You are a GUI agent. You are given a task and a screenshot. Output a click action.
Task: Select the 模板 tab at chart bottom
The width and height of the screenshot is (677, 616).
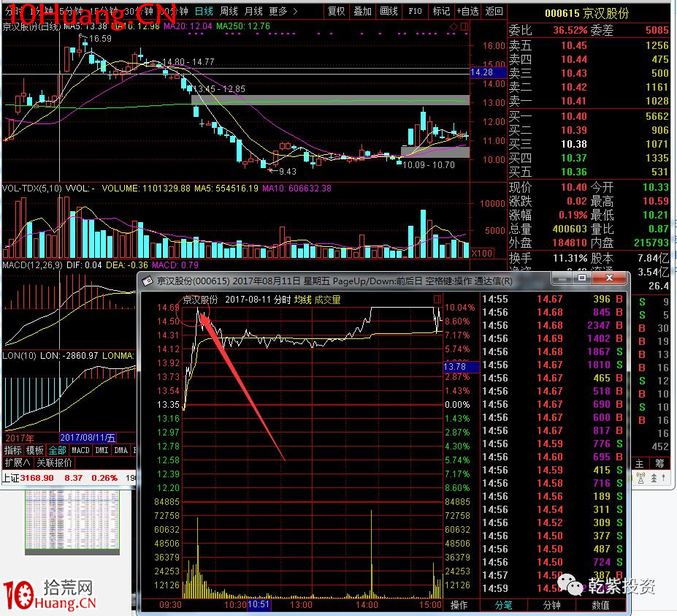point(34,450)
